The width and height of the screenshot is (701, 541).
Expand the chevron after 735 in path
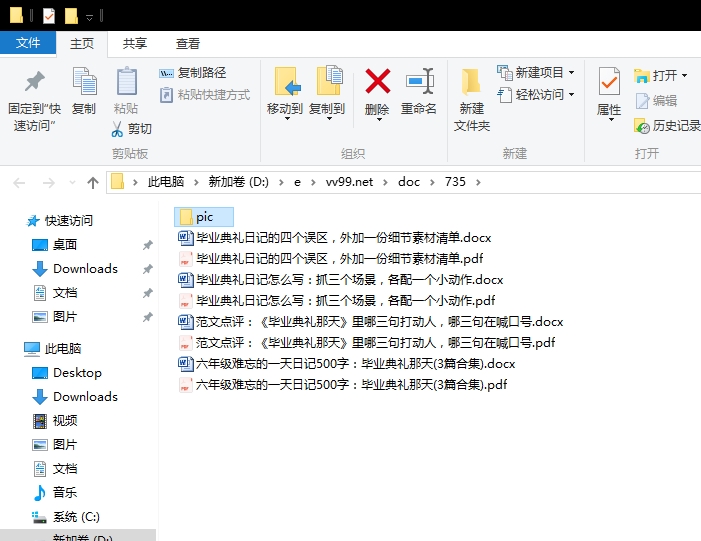click(x=478, y=182)
